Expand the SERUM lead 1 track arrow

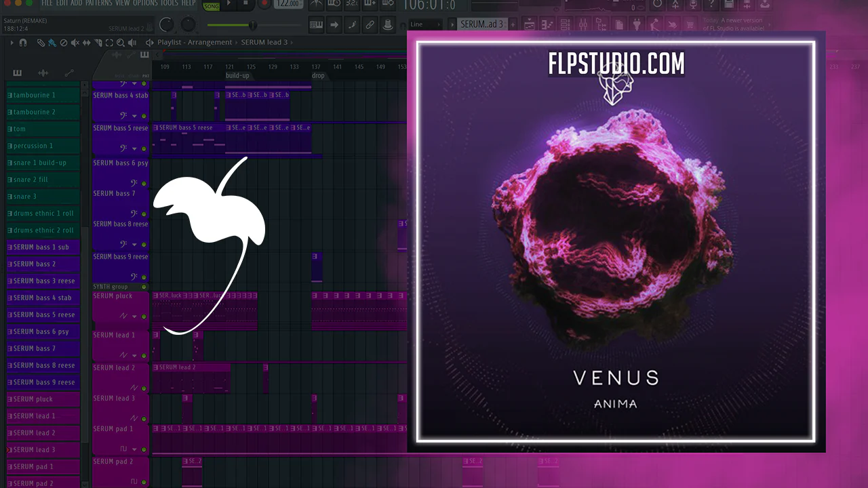pos(135,355)
